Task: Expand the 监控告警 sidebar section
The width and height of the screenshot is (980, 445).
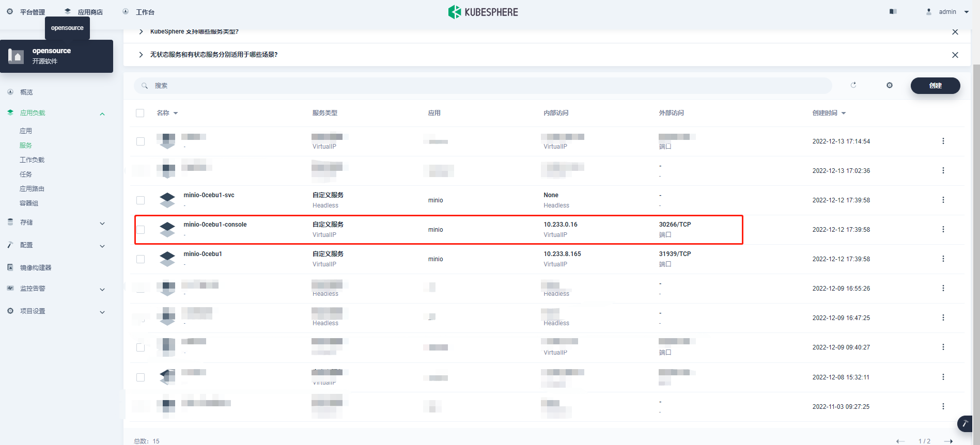Action: [102, 289]
